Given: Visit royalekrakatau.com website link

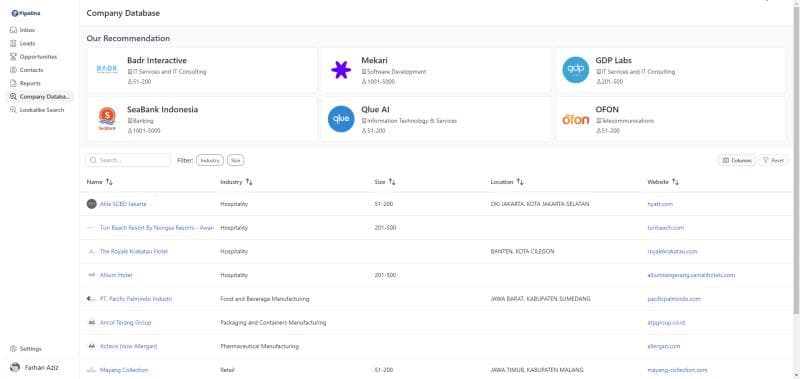Looking at the screenshot, I should 672,251.
